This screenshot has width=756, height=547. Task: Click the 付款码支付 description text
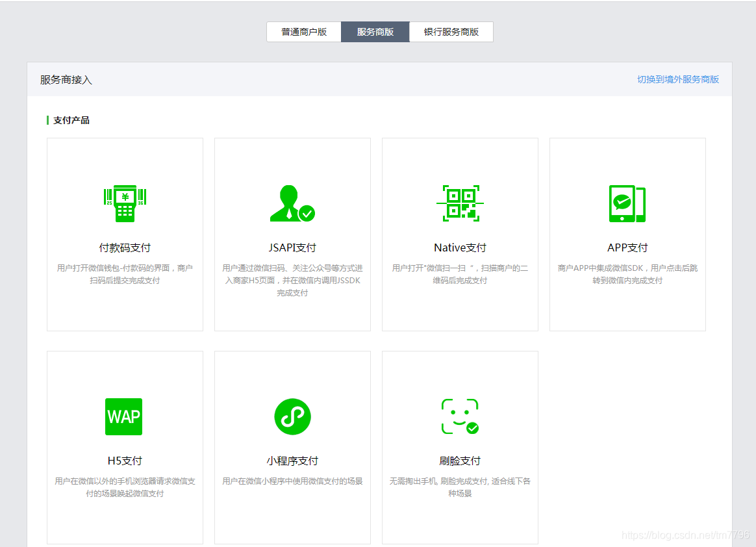pyautogui.click(x=125, y=274)
